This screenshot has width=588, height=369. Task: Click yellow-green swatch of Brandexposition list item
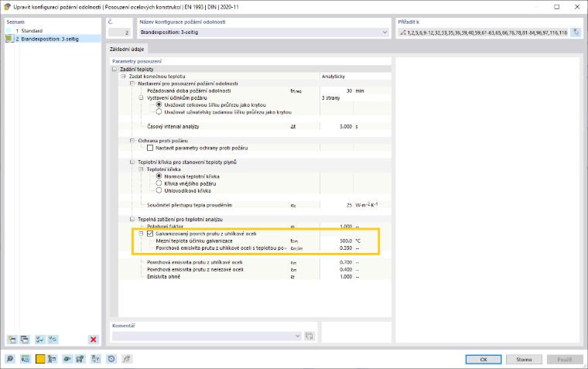9,39
